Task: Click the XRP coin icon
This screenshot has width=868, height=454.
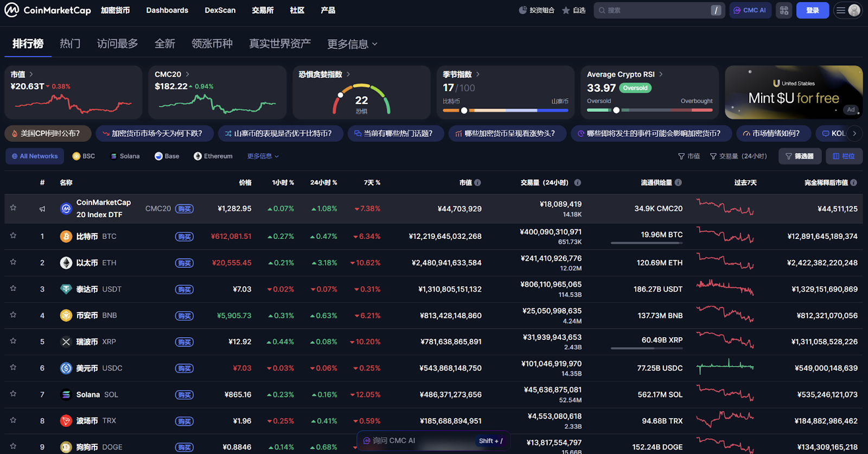Action: click(66, 342)
